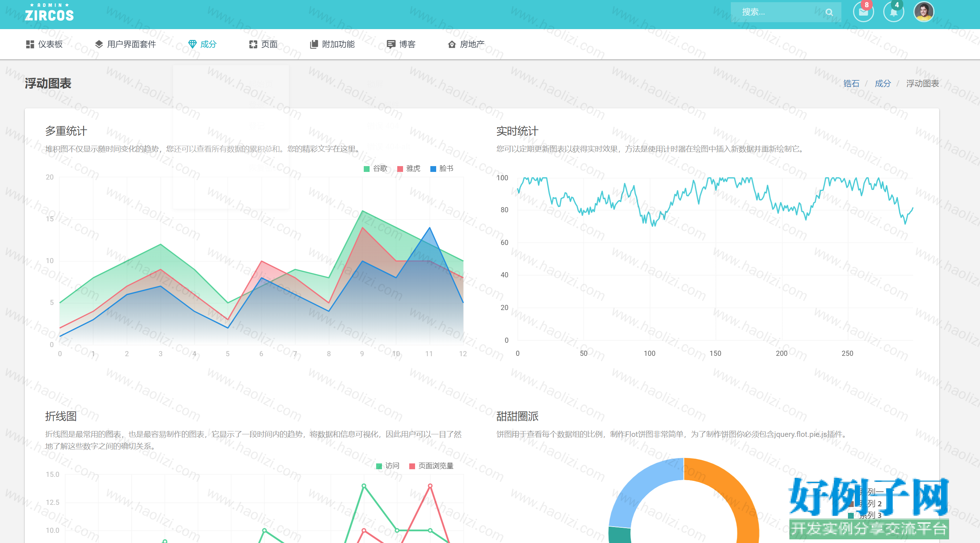The height and width of the screenshot is (543, 980).
Task: Open the 用户界面套件 menu
Action: (125, 44)
